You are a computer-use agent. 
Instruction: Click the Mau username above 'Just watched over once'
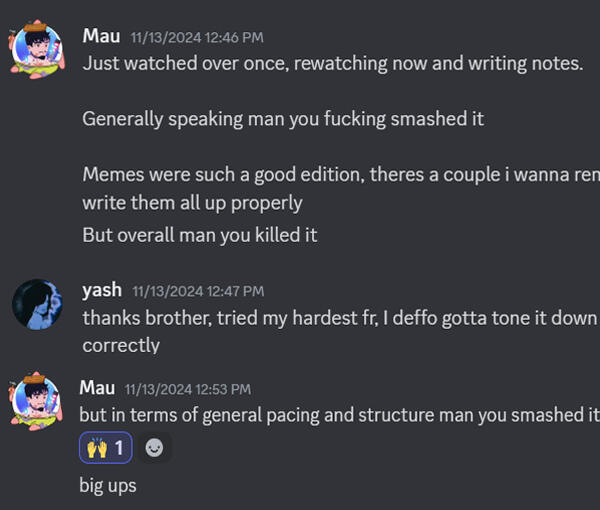tap(101, 36)
